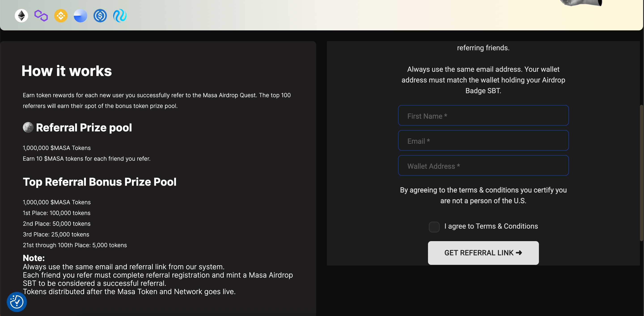Click the 'Referral Prize pool' heading text
644x316 pixels.
coord(84,128)
